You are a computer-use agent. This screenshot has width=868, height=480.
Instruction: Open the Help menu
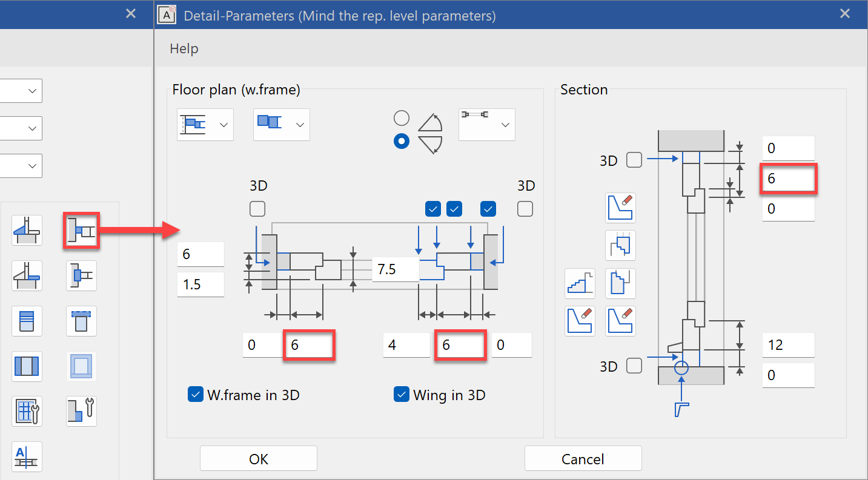tap(184, 48)
